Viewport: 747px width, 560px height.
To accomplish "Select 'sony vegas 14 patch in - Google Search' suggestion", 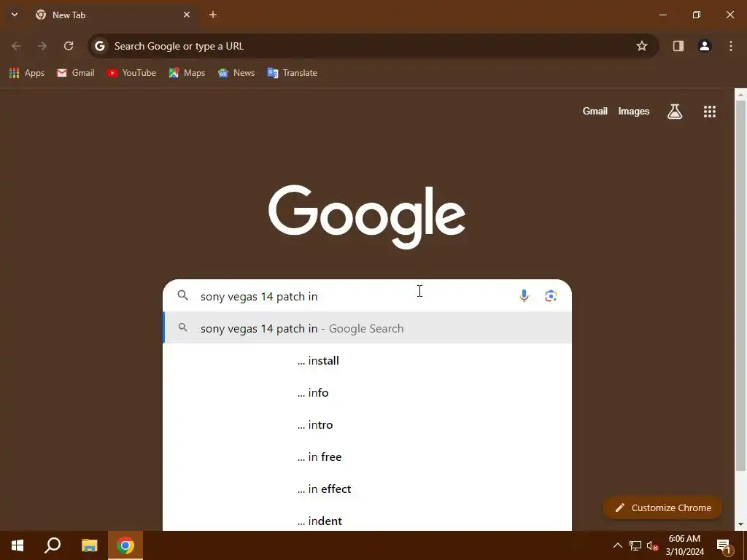I will click(368, 328).
